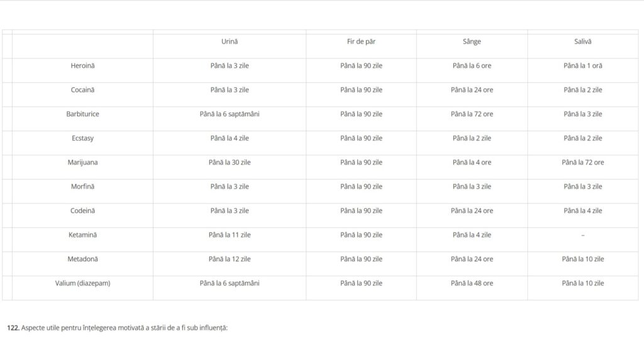Image resolution: width=644 pixels, height=341 pixels.
Task: Select the Metadonă row label
Action: pyautogui.click(x=82, y=259)
